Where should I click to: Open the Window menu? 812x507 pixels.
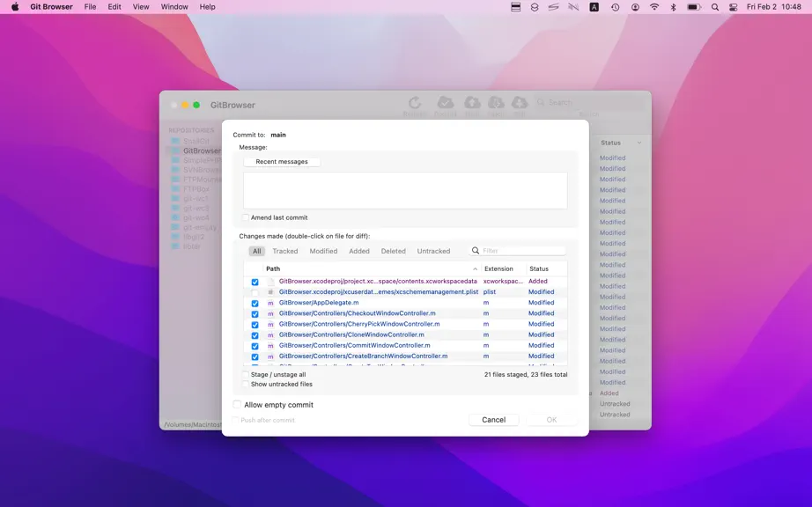(x=174, y=7)
